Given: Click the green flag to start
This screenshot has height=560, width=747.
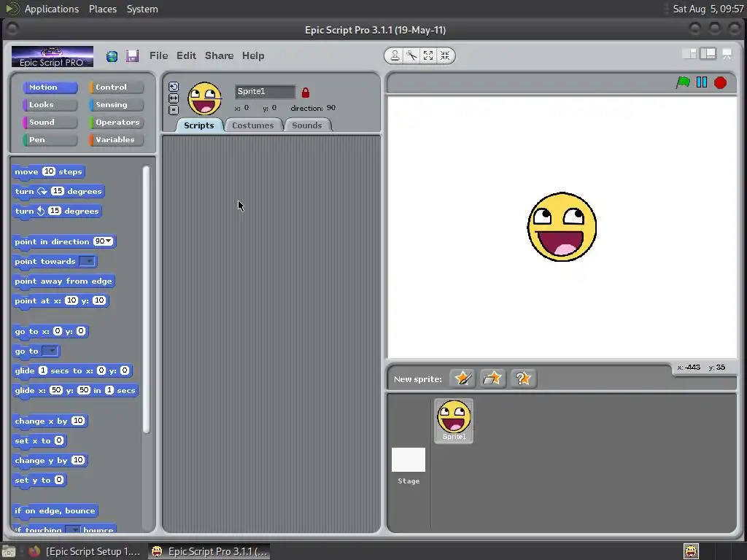Looking at the screenshot, I should pos(683,82).
